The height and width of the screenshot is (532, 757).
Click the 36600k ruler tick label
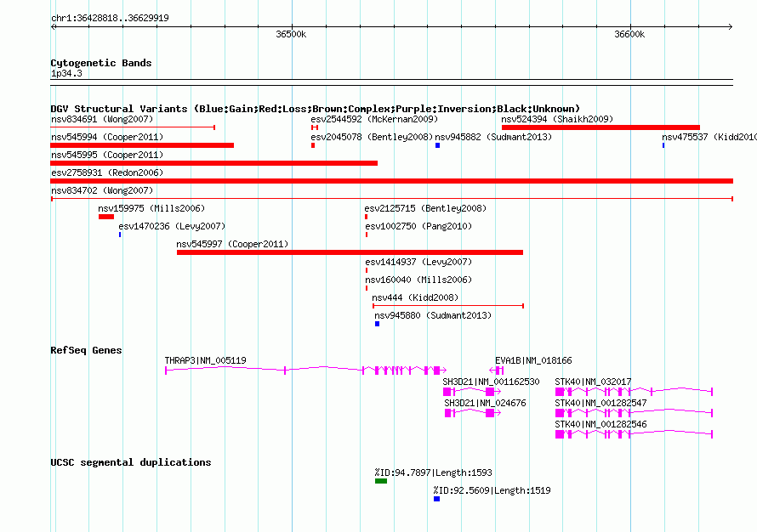pos(629,34)
